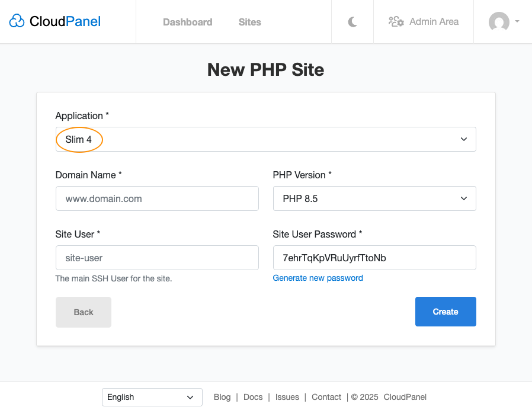Open the Contact link
Screen dimensions: 532x407
326,397
